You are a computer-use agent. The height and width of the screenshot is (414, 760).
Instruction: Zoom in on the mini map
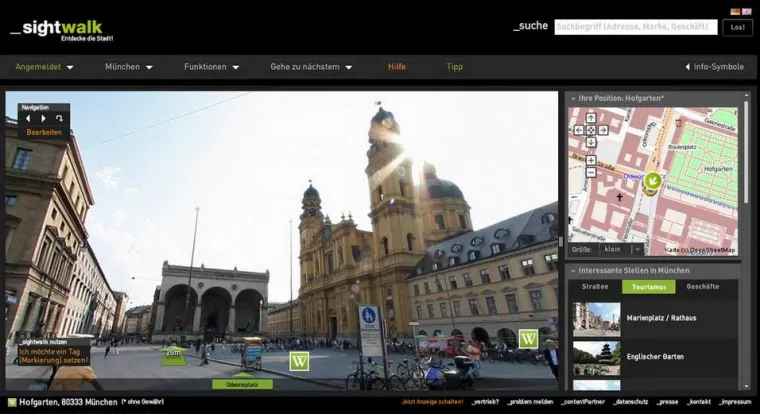591,160
